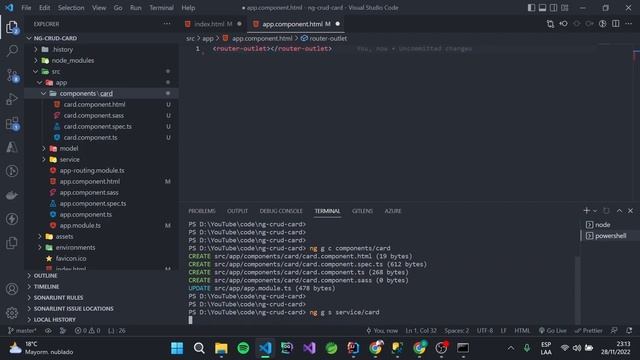Switch to the index.html editor tab
640x360 pixels.
pyautogui.click(x=213, y=24)
